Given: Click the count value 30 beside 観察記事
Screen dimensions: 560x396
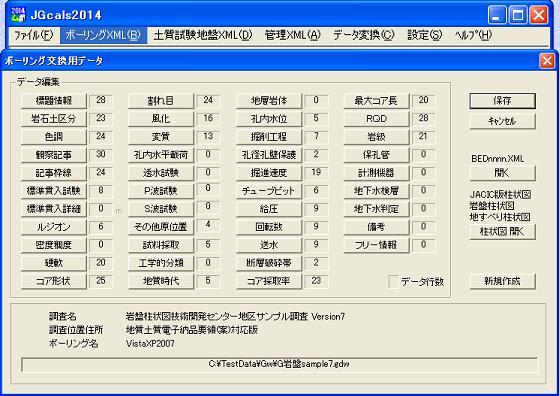Looking at the screenshot, I should [x=101, y=154].
